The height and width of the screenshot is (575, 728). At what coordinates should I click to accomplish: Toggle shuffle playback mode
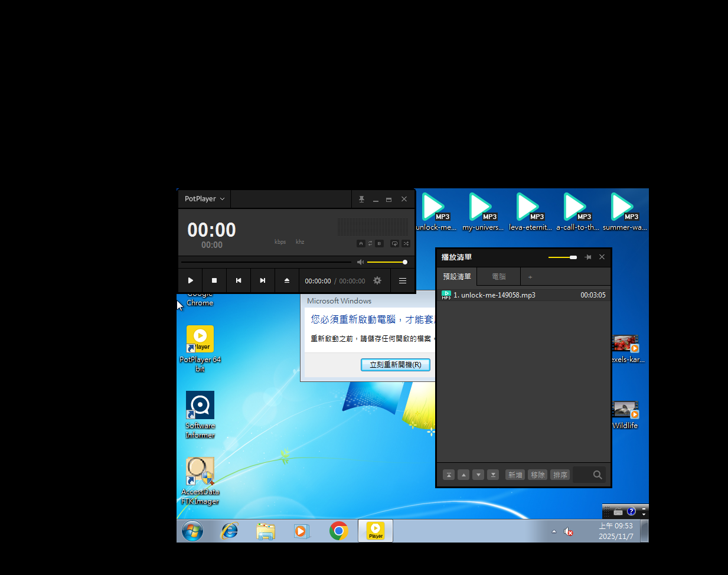pyautogui.click(x=406, y=243)
